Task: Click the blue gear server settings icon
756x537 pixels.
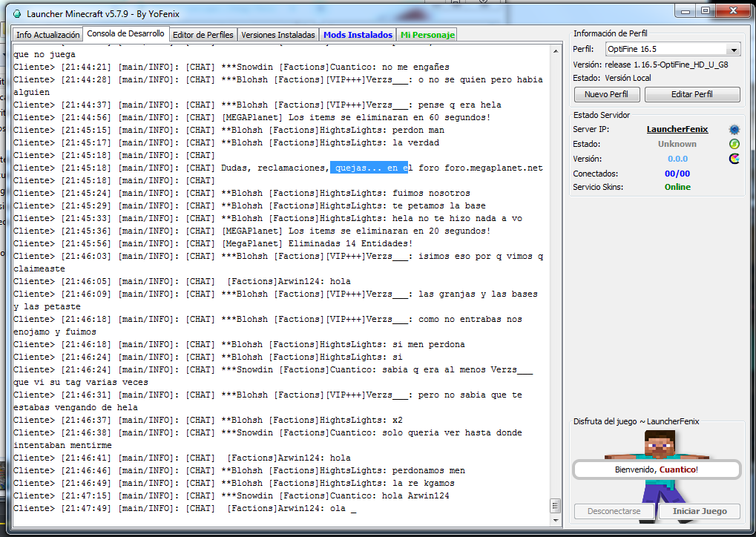Action: [x=734, y=130]
